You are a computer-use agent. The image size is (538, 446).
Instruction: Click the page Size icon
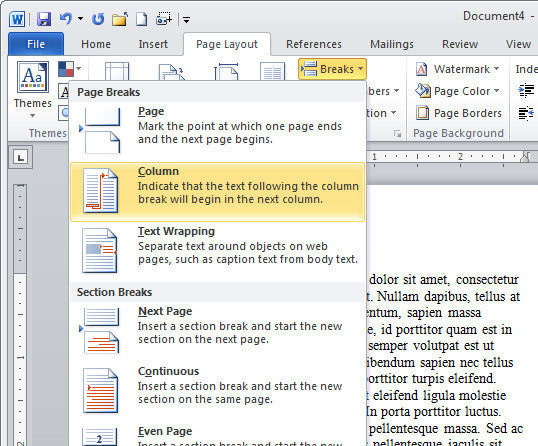point(226,71)
